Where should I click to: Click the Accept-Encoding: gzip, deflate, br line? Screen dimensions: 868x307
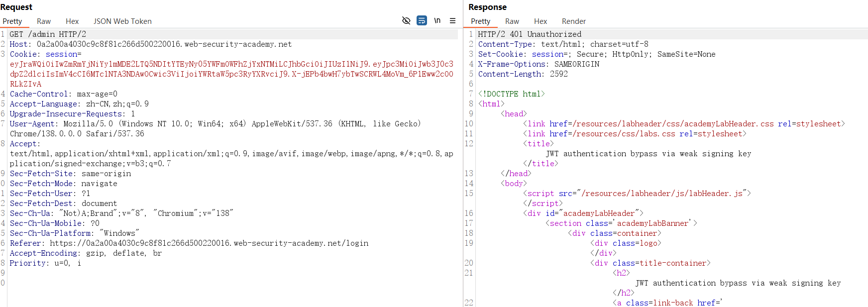point(86,253)
